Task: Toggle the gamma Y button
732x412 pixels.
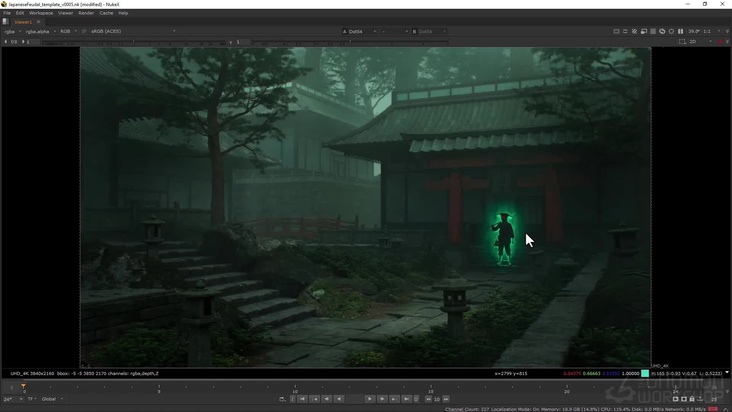Action: point(231,42)
